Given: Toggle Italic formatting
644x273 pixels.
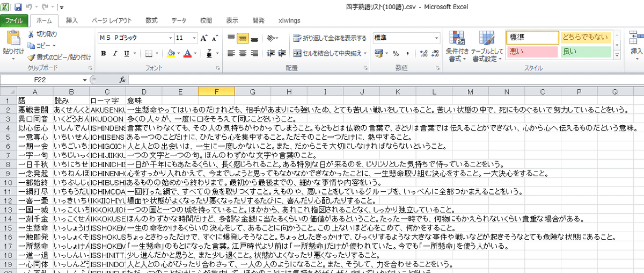Looking at the screenshot, I should click(115, 53).
